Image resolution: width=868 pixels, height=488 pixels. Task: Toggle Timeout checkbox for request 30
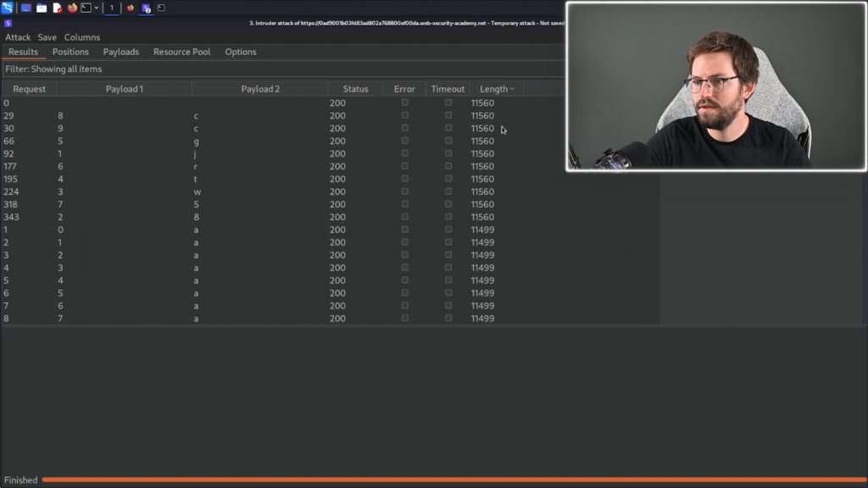[x=448, y=128]
